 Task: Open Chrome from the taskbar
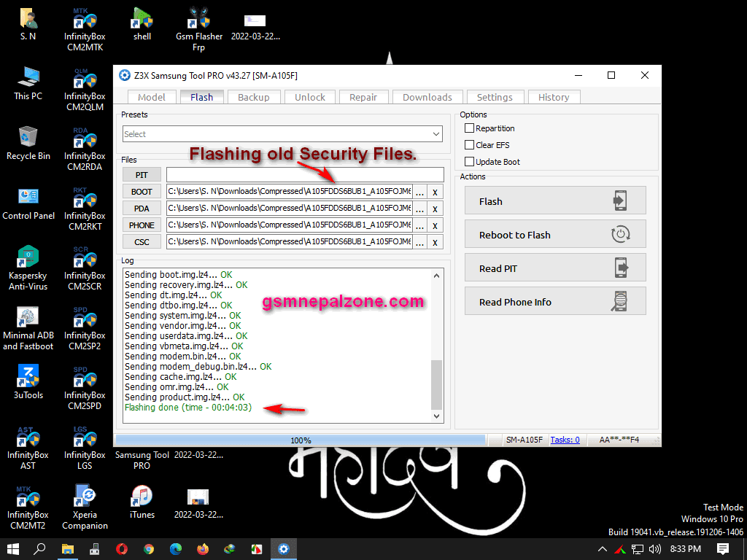(x=149, y=549)
